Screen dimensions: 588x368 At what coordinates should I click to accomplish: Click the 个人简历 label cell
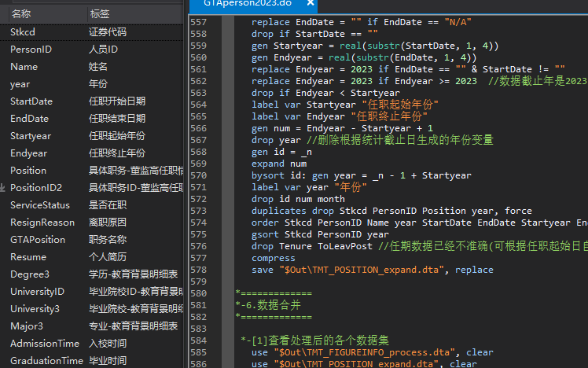tap(108, 257)
